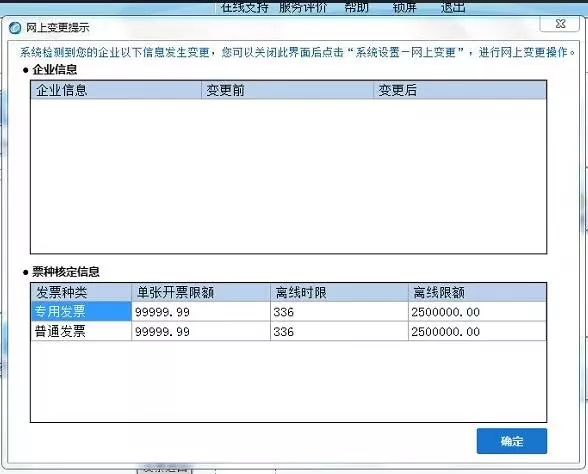
Task: Click the 确定 confirm button
Action: (512, 441)
